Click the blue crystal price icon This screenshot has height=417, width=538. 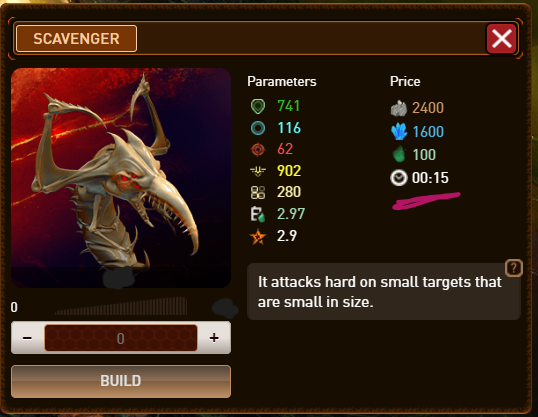point(399,131)
